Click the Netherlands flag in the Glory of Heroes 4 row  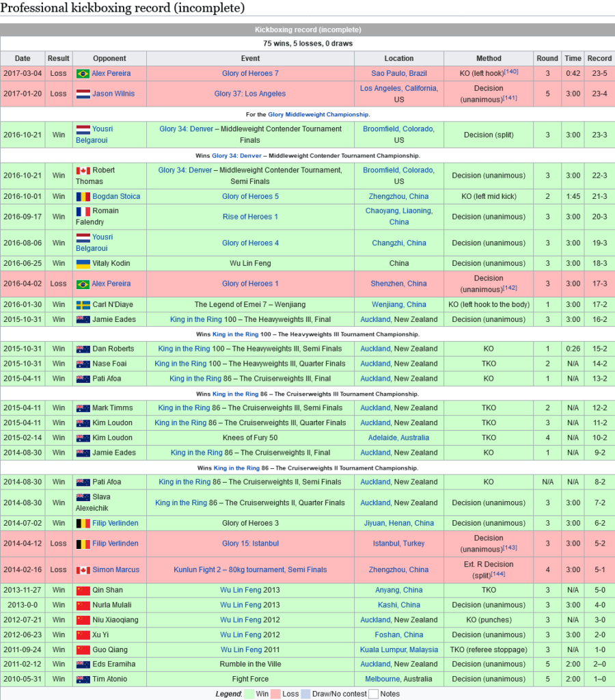pos(83,237)
